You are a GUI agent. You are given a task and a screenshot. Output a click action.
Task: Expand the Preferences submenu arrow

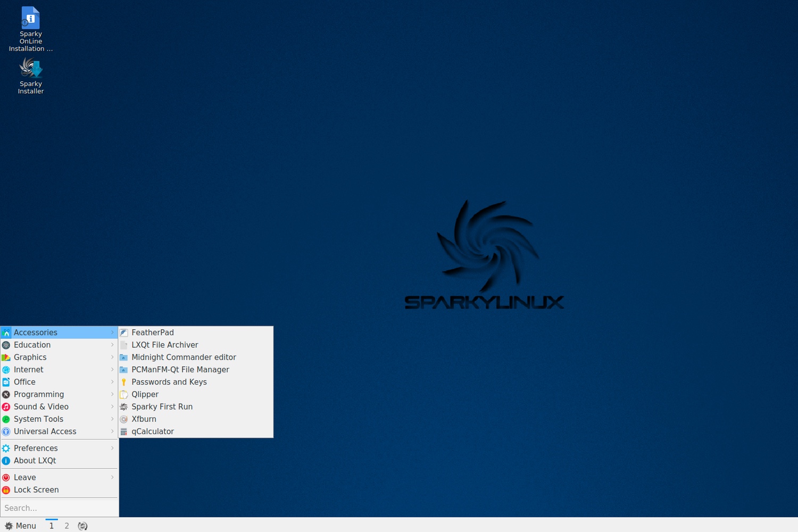point(112,448)
